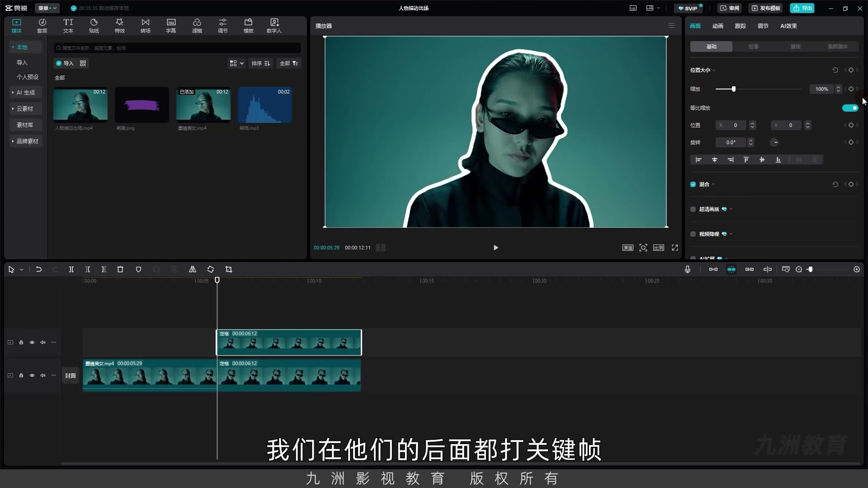Add keyframe diamond for 缩放 scale
Image resolution: width=868 pixels, height=488 pixels.
coord(851,89)
